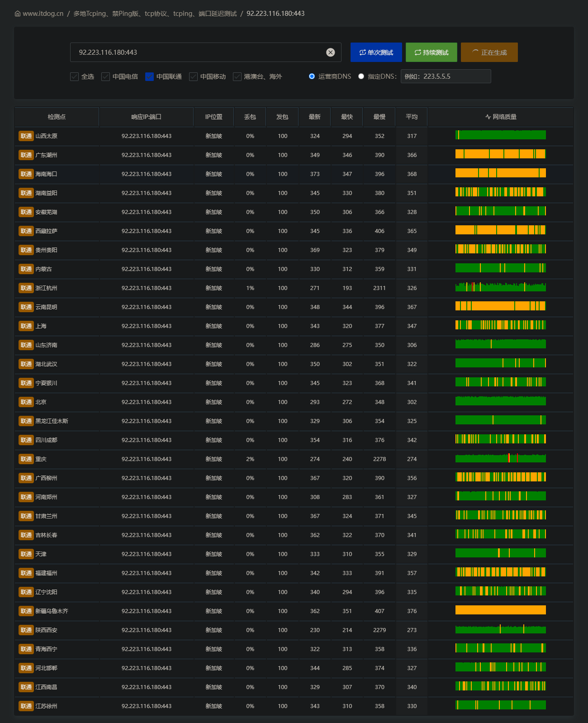Sort by the 最慢 column header
The width and height of the screenshot is (588, 723).
point(379,117)
